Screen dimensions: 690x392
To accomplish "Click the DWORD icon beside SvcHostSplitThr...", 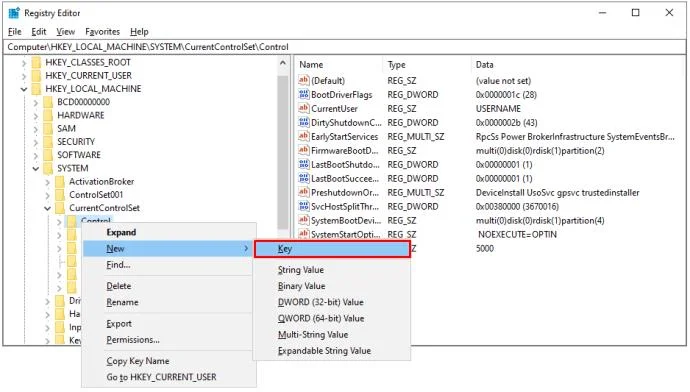I will click(x=303, y=206).
